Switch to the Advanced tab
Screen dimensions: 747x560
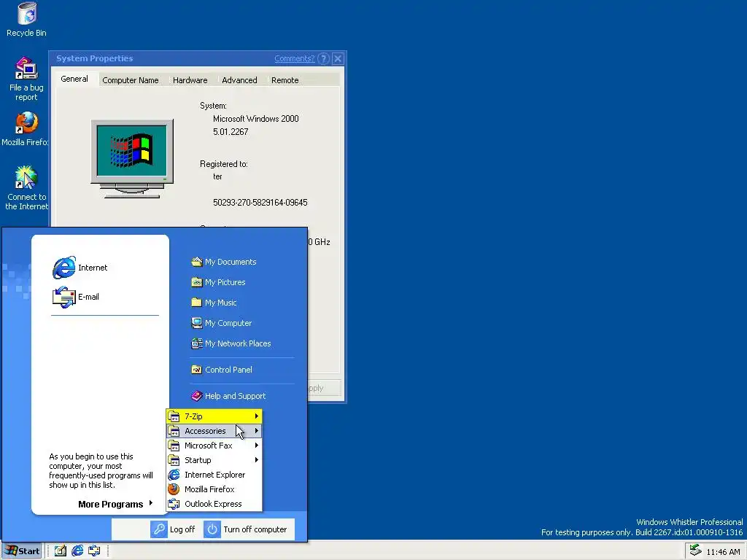coord(239,80)
